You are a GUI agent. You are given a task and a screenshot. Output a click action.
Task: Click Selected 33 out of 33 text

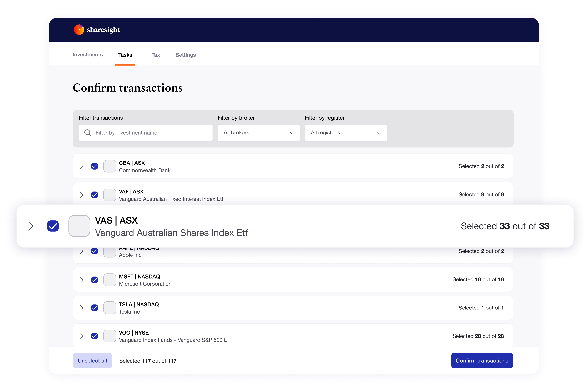click(x=505, y=226)
